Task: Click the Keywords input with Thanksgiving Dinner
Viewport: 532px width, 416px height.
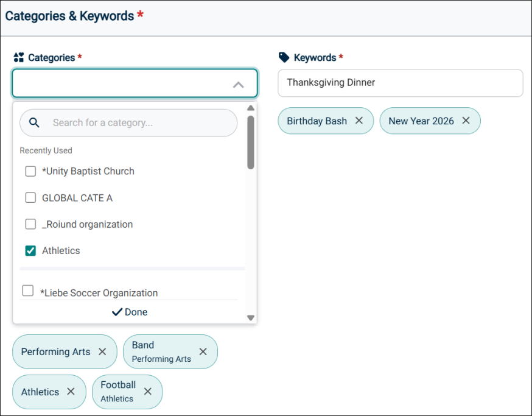Action: pyautogui.click(x=400, y=83)
